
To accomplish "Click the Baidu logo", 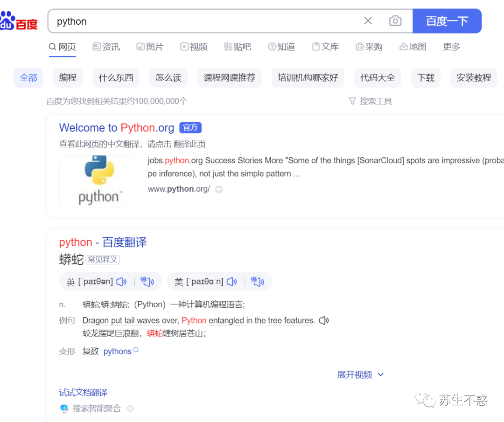I will point(19,21).
